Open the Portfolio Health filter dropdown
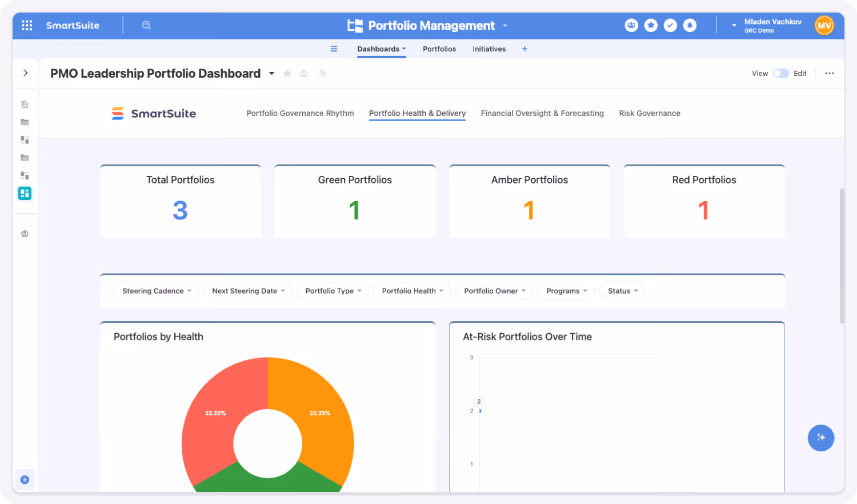 (412, 291)
